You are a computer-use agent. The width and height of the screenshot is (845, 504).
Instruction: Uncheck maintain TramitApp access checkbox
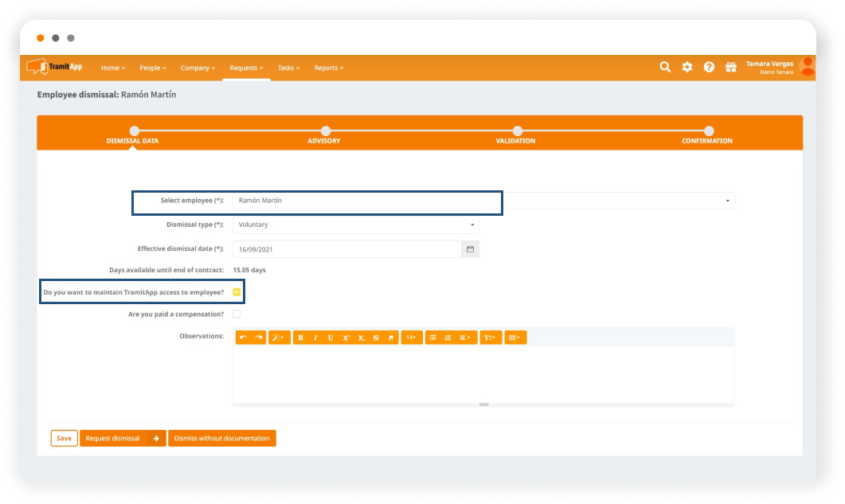237,292
